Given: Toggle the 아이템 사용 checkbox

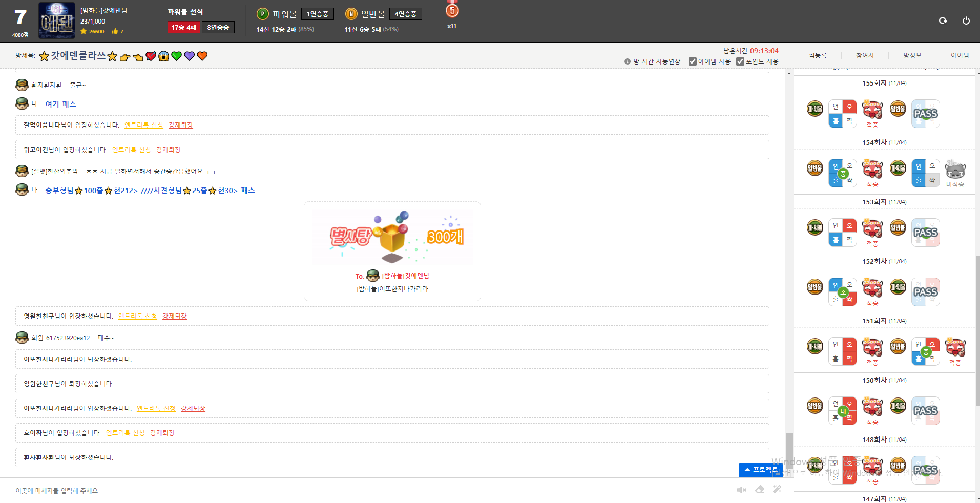Looking at the screenshot, I should 693,61.
